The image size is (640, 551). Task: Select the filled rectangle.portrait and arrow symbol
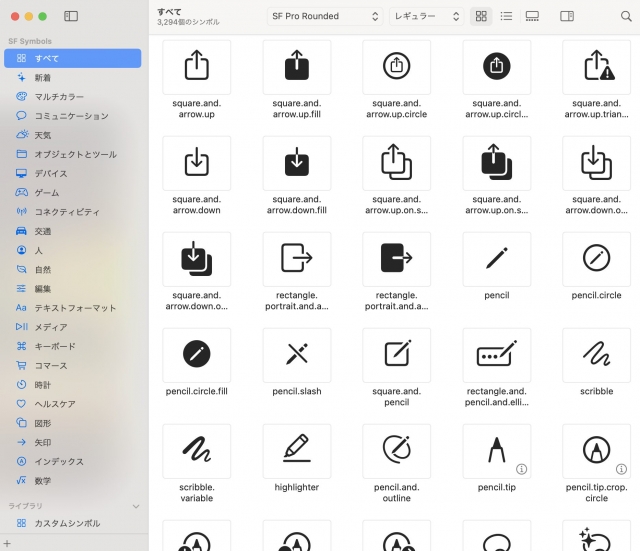(x=396, y=259)
